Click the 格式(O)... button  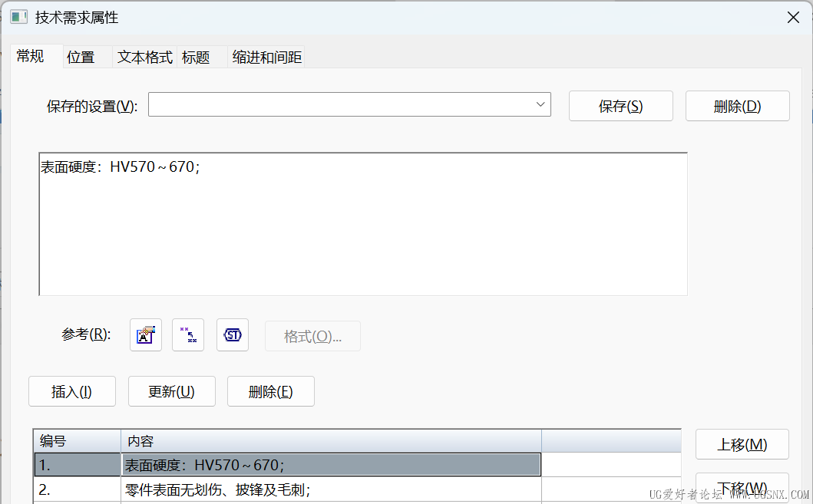pyautogui.click(x=312, y=336)
